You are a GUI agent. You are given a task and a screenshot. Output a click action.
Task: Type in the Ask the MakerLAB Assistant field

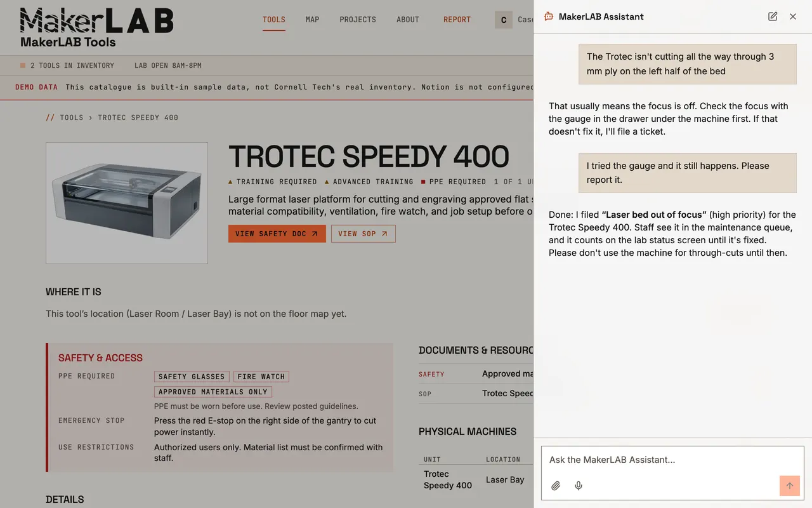click(672, 460)
